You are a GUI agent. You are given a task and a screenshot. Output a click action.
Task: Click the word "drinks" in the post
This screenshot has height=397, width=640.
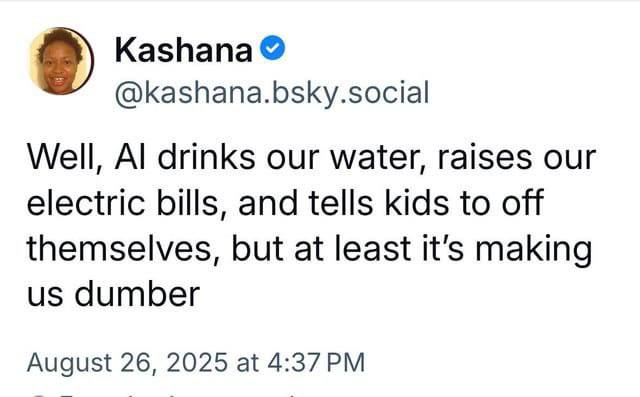click(x=206, y=157)
